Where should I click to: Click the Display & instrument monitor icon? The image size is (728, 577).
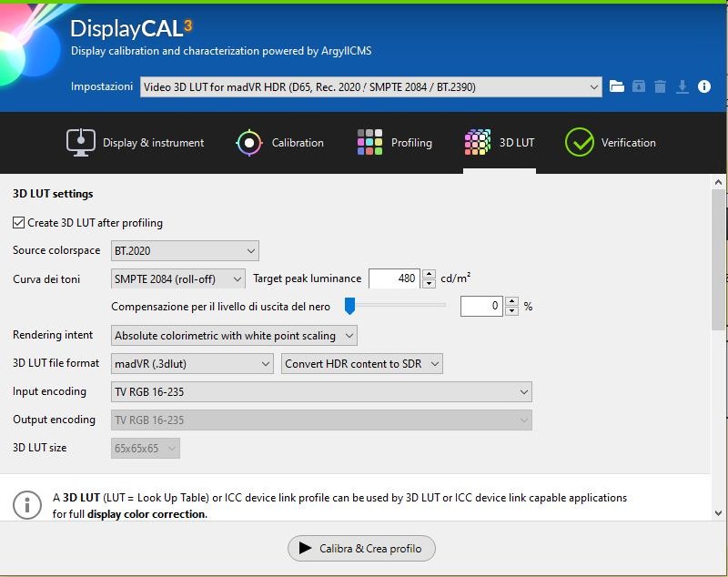81,142
